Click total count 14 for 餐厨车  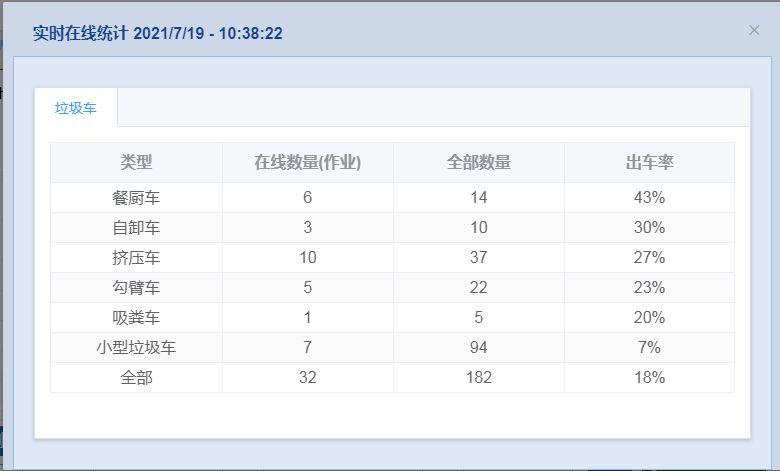coord(479,197)
